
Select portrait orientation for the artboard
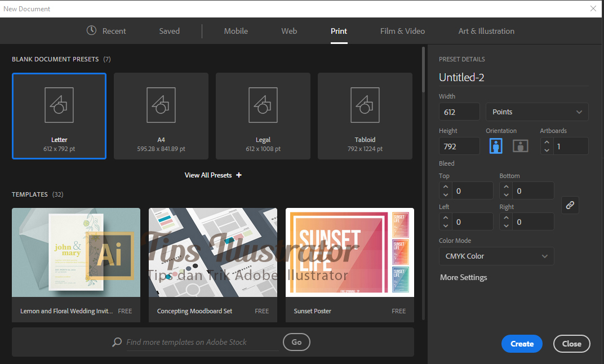[495, 145]
